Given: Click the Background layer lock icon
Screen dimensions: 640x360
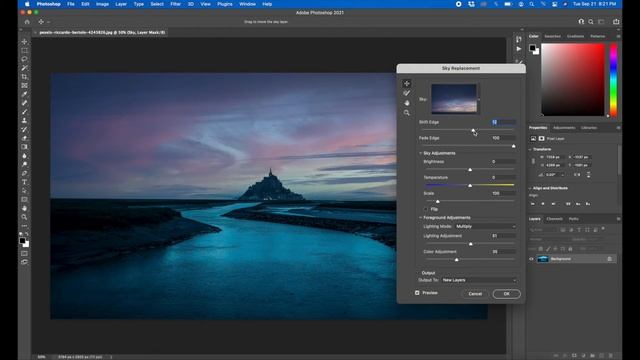Looking at the screenshot, I should 609,259.
